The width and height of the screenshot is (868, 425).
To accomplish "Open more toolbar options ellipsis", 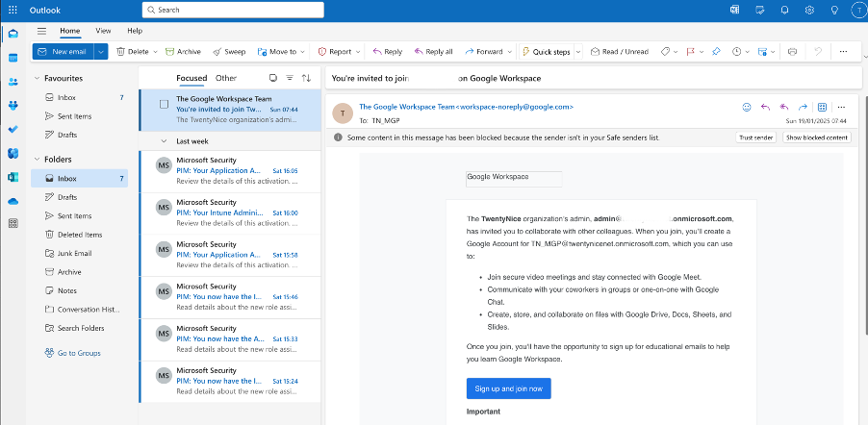I will [843, 52].
